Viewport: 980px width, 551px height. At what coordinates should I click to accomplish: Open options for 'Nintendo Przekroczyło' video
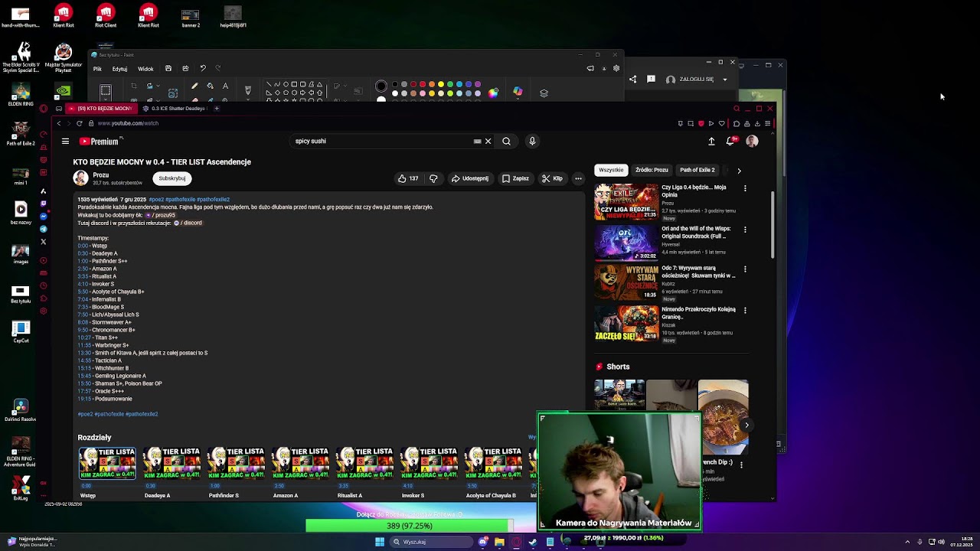click(x=745, y=311)
